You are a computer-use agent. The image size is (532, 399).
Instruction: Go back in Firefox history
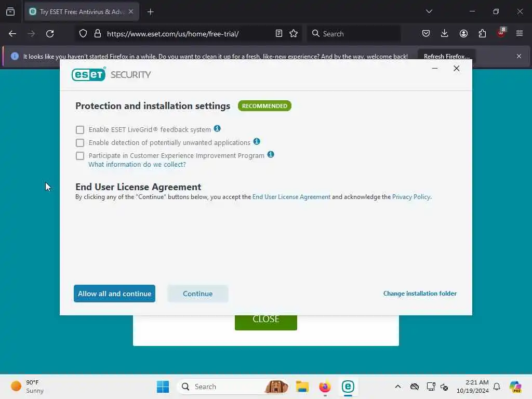(x=12, y=34)
